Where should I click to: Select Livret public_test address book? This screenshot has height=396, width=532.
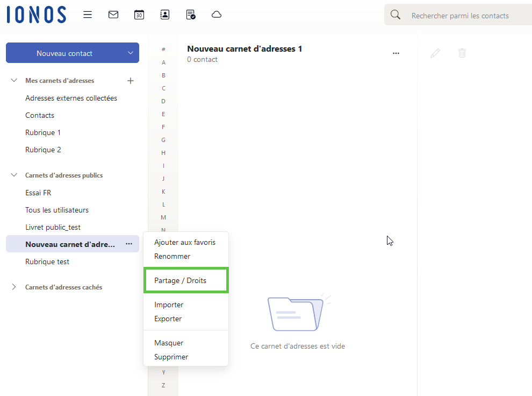click(53, 228)
